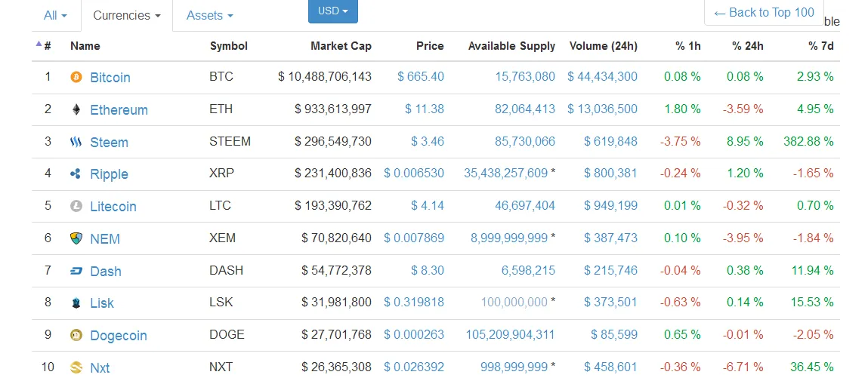Click the NEM logo icon

click(76, 238)
